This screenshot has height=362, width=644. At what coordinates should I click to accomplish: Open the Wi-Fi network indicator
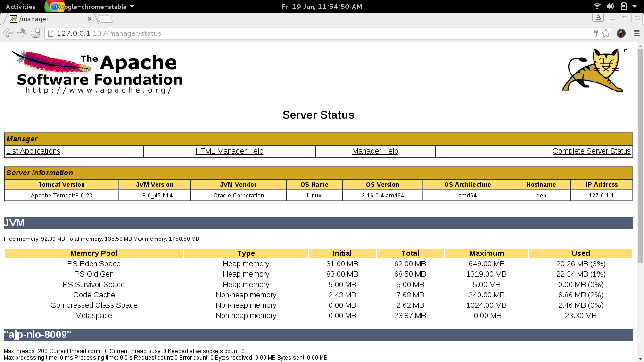(x=597, y=6)
